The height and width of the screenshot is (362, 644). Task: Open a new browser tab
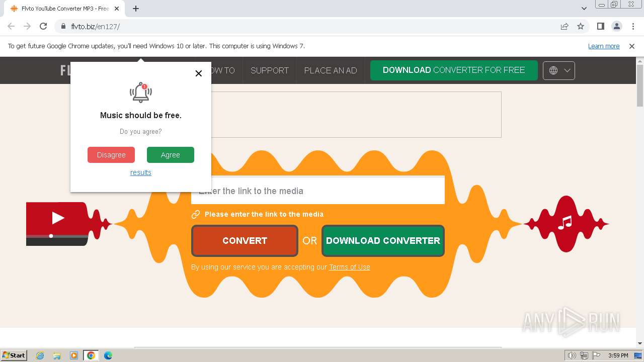[x=136, y=9]
